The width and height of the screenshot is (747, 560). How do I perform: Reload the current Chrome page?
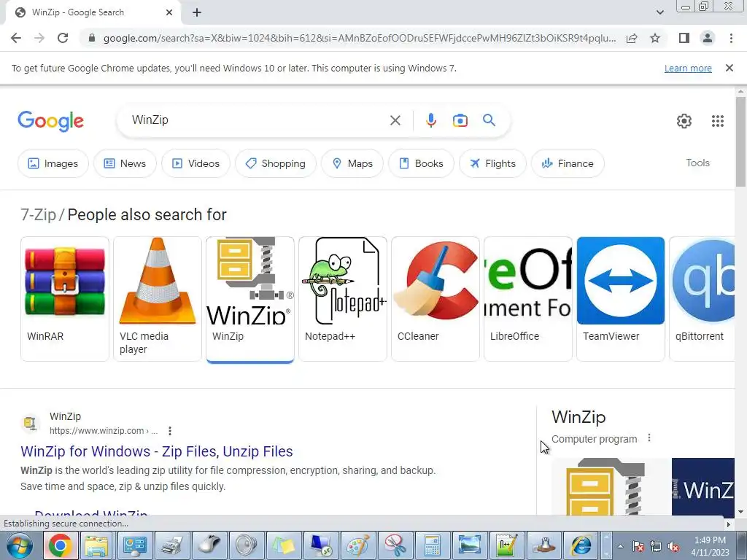pyautogui.click(x=63, y=38)
